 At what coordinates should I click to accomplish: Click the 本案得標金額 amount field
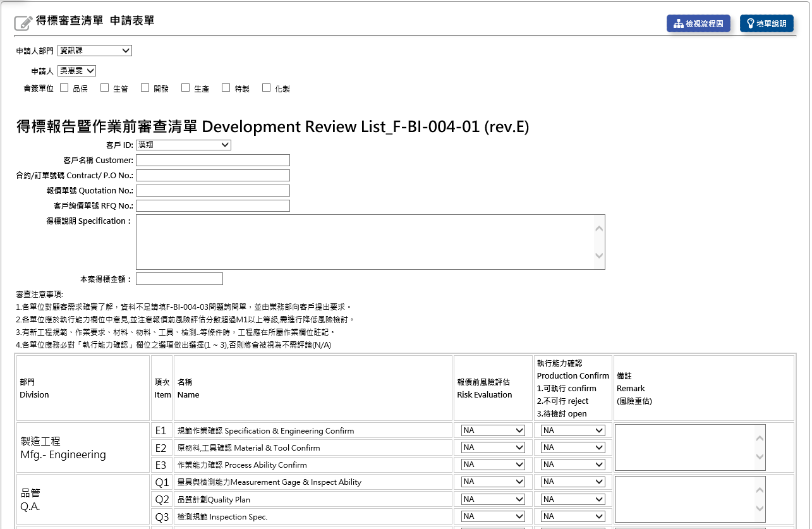pos(179,279)
